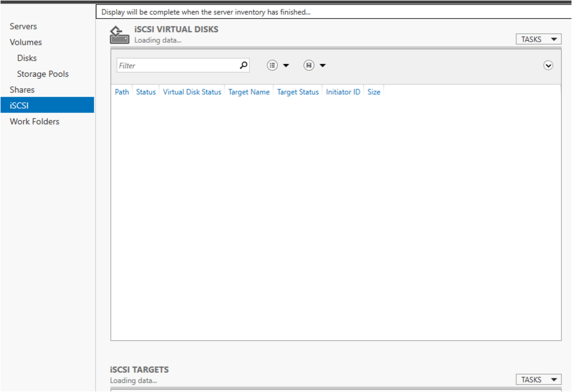Open saved queries dropdown arrow

(x=323, y=65)
